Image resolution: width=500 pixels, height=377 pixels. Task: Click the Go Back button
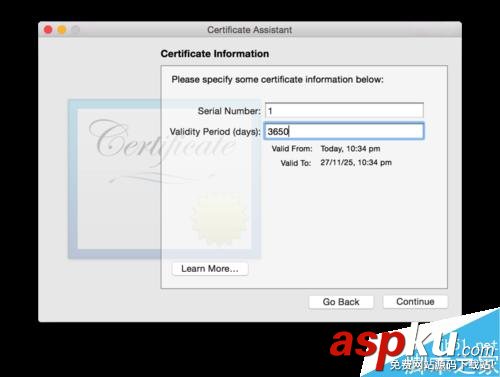(x=341, y=302)
